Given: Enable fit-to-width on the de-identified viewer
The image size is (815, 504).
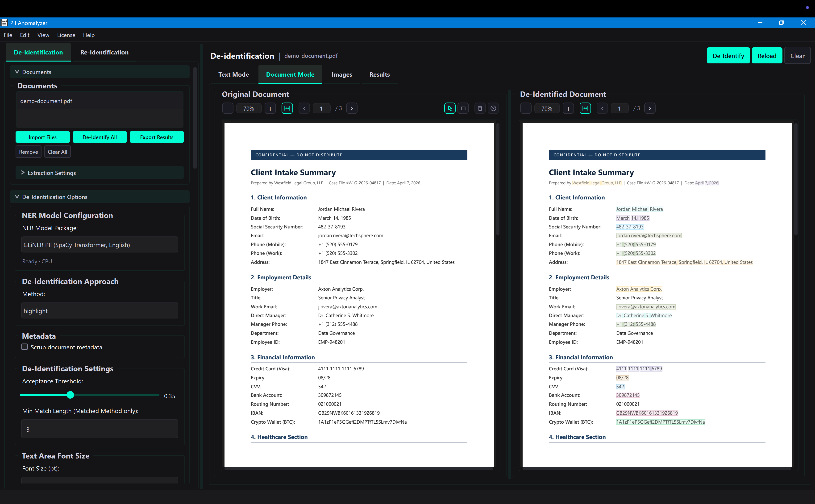Looking at the screenshot, I should click(x=585, y=108).
